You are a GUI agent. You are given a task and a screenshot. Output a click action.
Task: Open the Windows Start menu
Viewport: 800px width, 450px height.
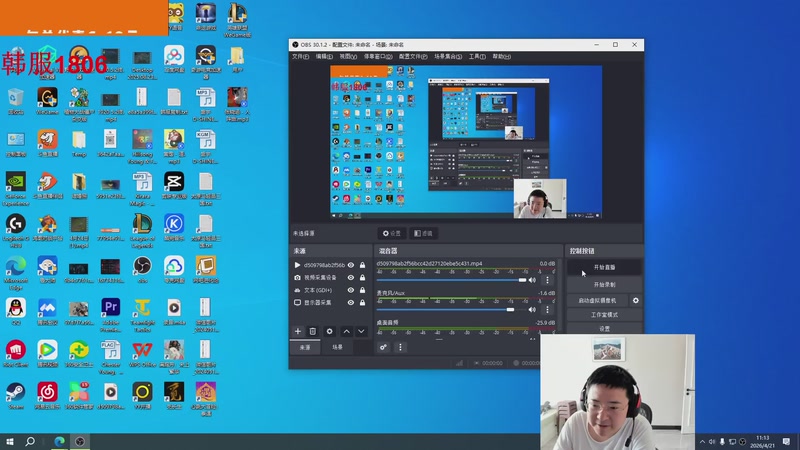[10, 441]
